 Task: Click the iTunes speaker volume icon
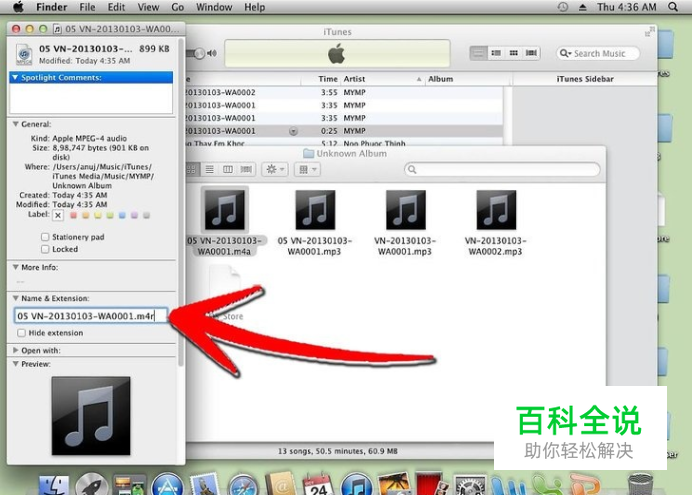tap(212, 53)
